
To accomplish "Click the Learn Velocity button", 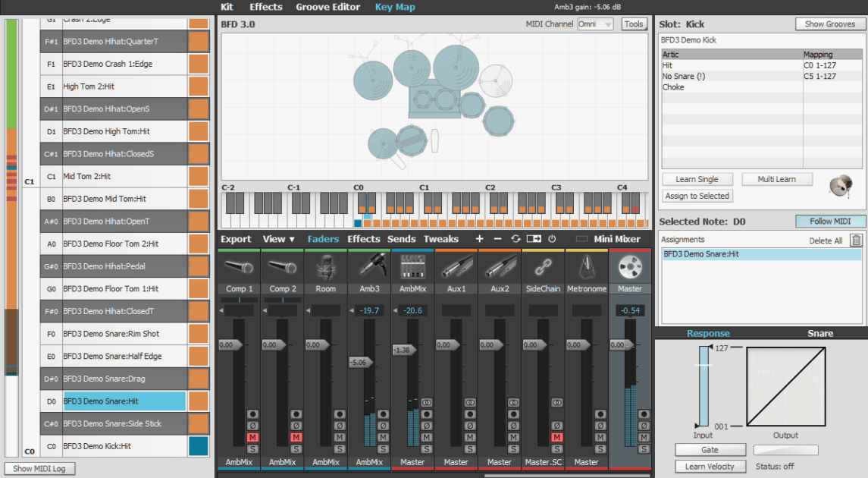I will point(710,467).
